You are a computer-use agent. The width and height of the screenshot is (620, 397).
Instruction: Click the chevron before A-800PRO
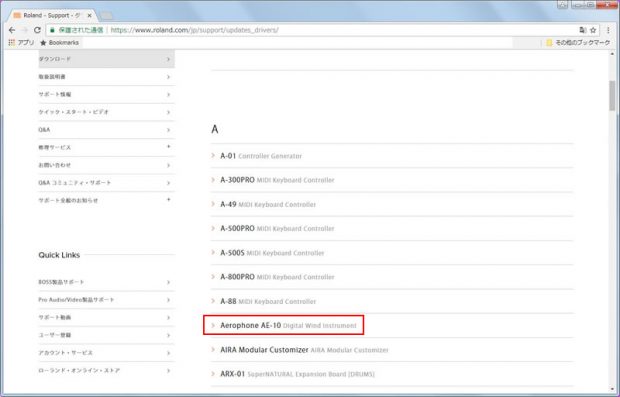tap(213, 277)
